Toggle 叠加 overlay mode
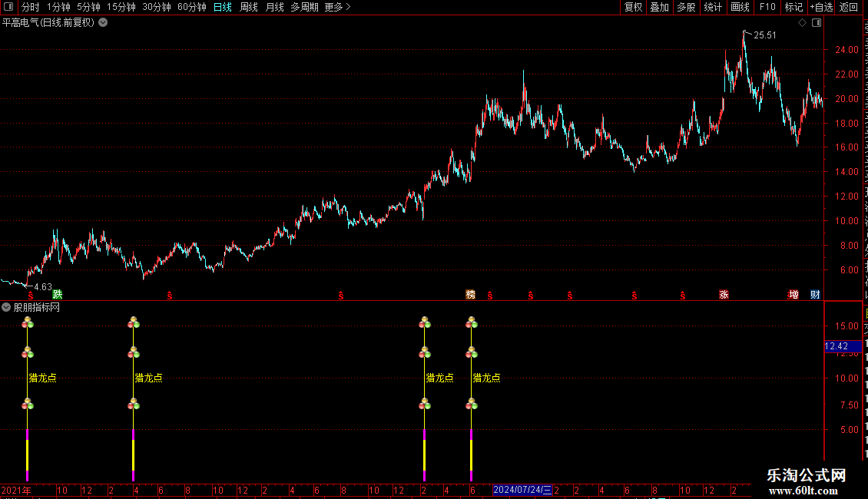This screenshot has width=868, height=499. (659, 7)
